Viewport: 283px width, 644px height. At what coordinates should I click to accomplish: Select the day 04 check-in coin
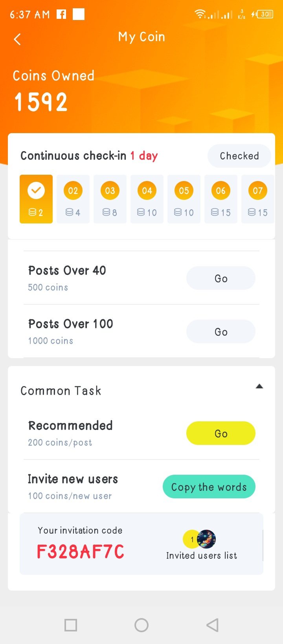[x=147, y=191]
